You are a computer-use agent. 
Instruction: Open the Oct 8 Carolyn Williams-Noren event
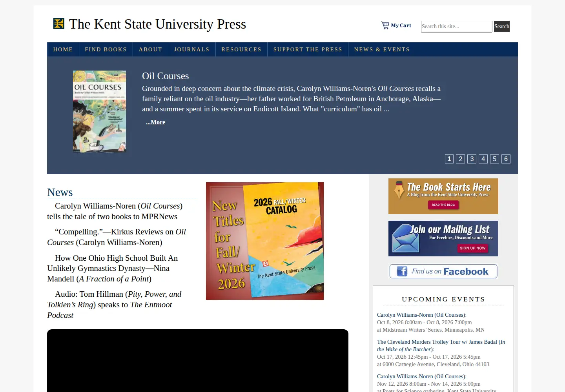tap(421, 315)
